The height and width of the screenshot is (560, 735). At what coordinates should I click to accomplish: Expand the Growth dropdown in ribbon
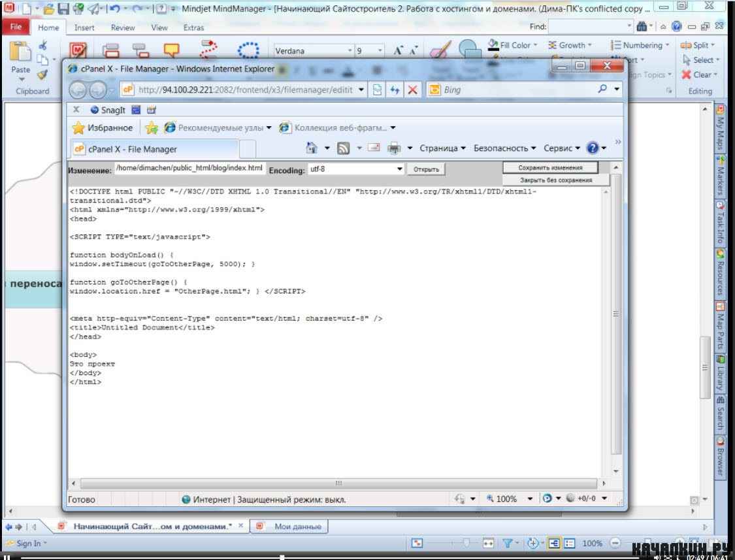coord(590,46)
